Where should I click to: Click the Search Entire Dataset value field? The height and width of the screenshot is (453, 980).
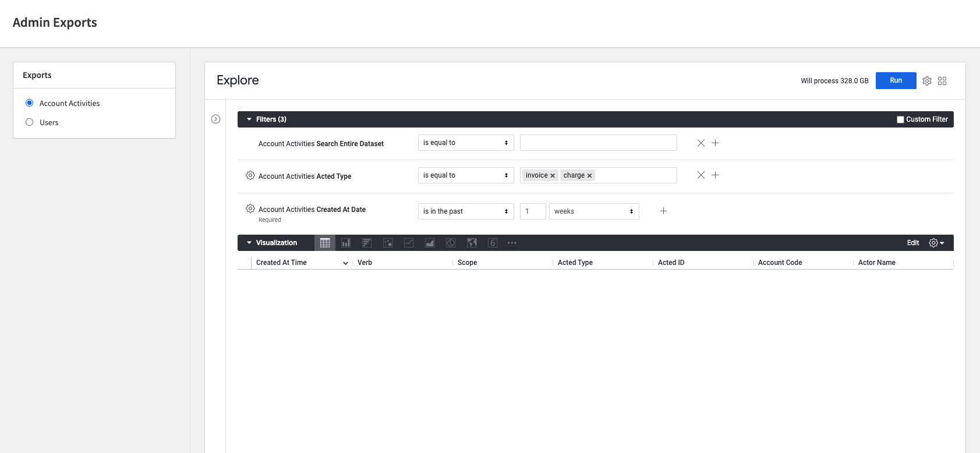pos(599,143)
